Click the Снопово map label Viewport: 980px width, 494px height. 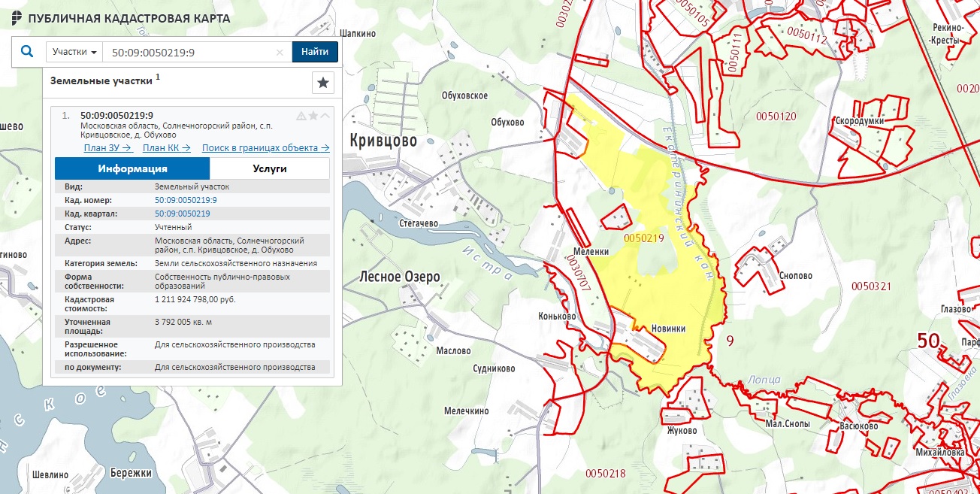point(796,276)
